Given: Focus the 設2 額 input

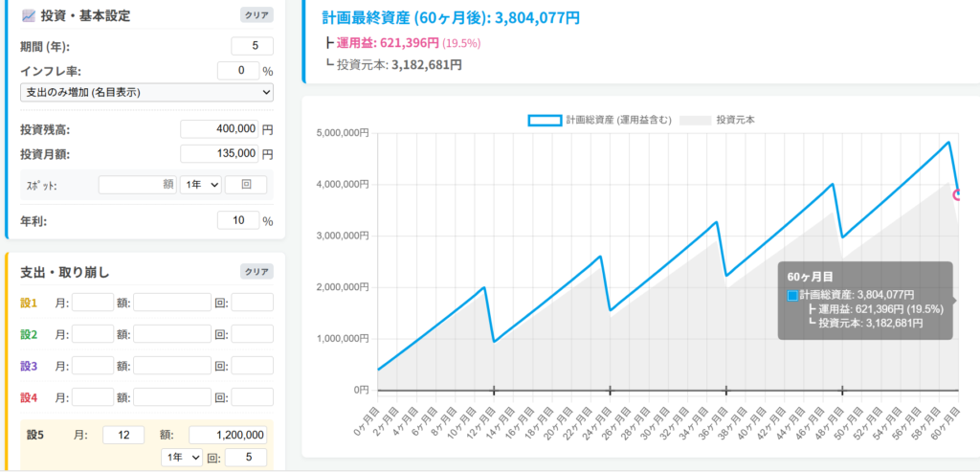Looking at the screenshot, I should coord(172,334).
